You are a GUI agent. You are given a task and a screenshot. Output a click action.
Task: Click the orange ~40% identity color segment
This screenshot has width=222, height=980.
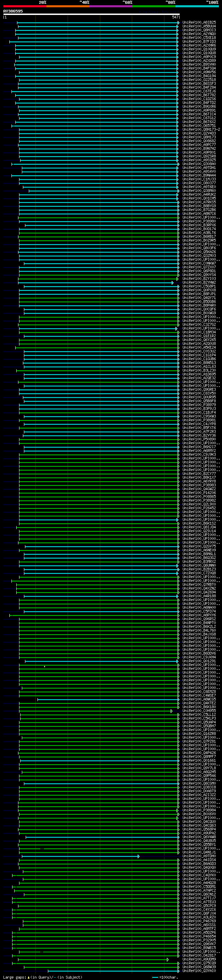[x=68, y=6]
